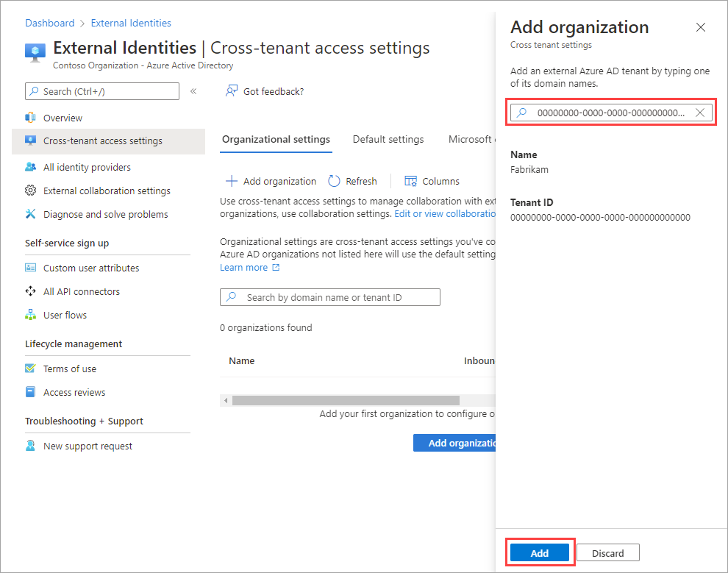Click the Custom user attributes icon

[31, 268]
